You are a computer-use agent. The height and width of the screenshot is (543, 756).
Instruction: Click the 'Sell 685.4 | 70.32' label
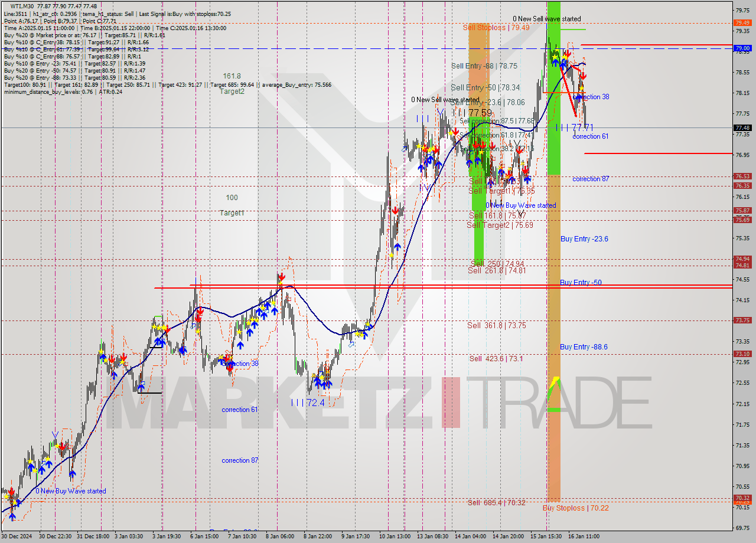496,502
